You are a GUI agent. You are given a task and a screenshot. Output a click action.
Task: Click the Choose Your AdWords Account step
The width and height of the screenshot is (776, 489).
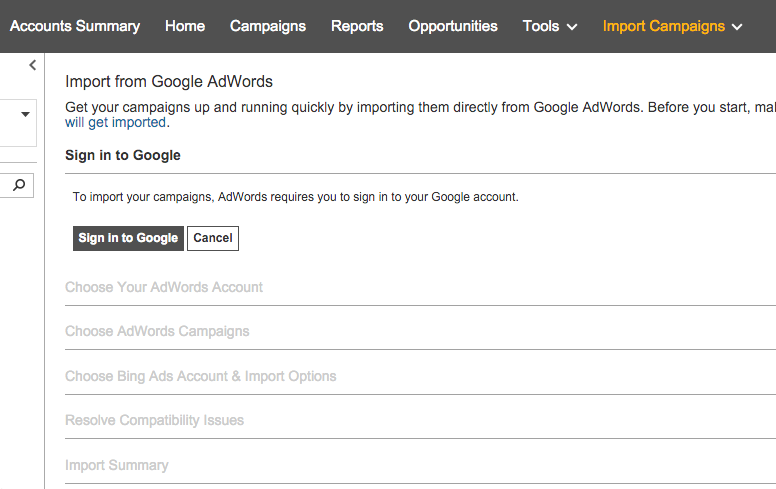click(x=164, y=287)
